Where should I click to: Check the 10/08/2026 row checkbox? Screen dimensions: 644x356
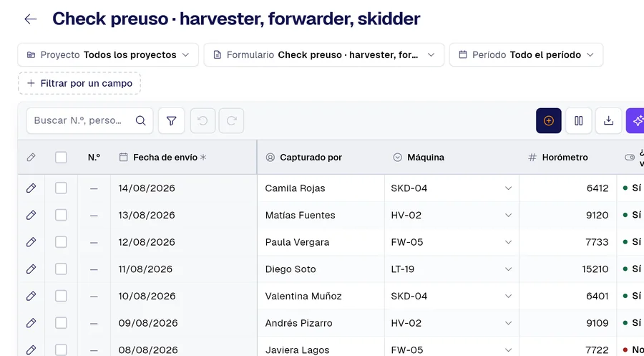tap(61, 296)
